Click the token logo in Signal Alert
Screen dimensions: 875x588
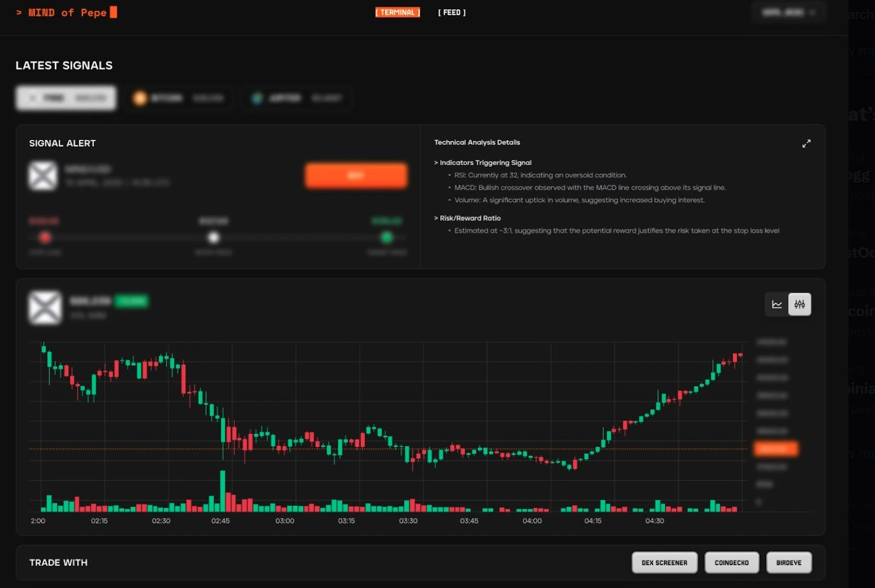tap(43, 176)
